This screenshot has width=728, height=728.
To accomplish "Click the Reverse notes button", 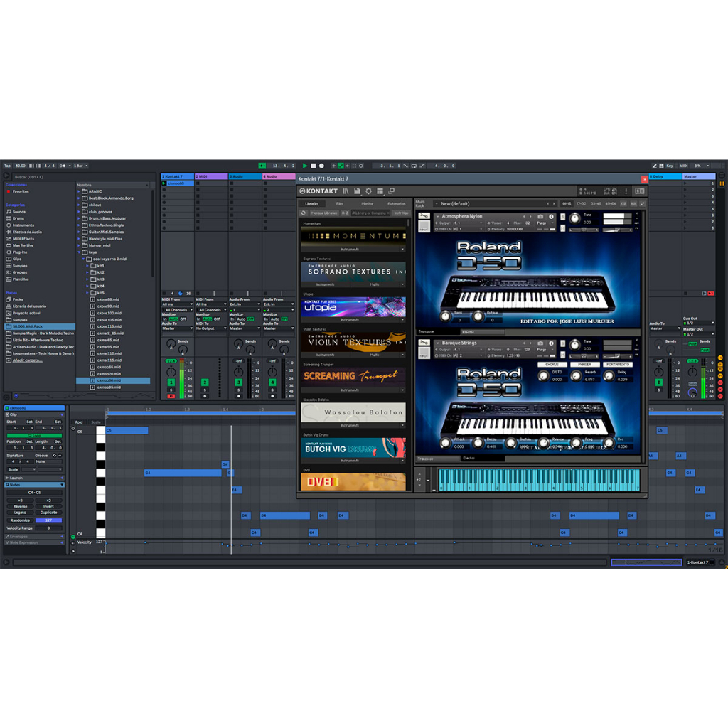I will 20,506.
